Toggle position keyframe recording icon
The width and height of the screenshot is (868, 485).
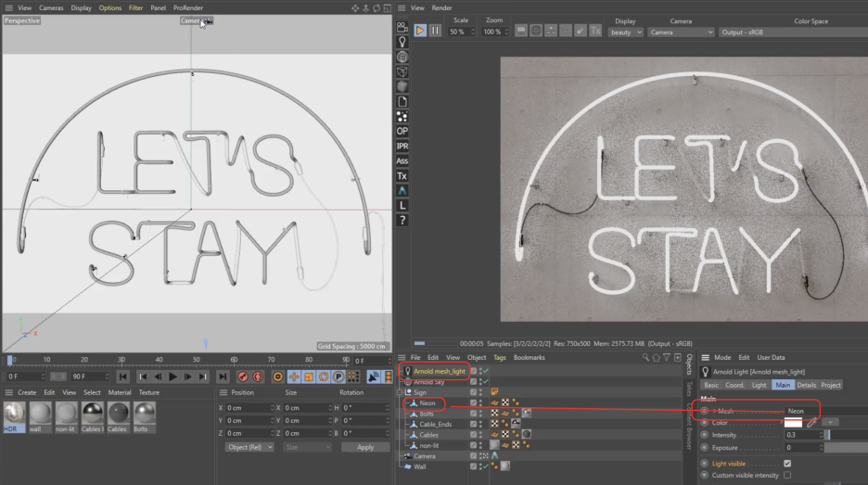(294, 377)
